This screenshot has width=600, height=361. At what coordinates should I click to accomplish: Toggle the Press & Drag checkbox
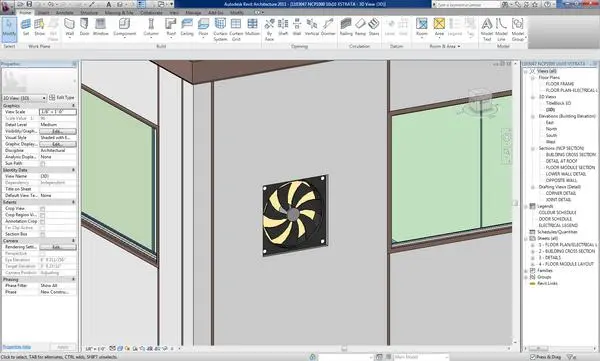point(533,357)
